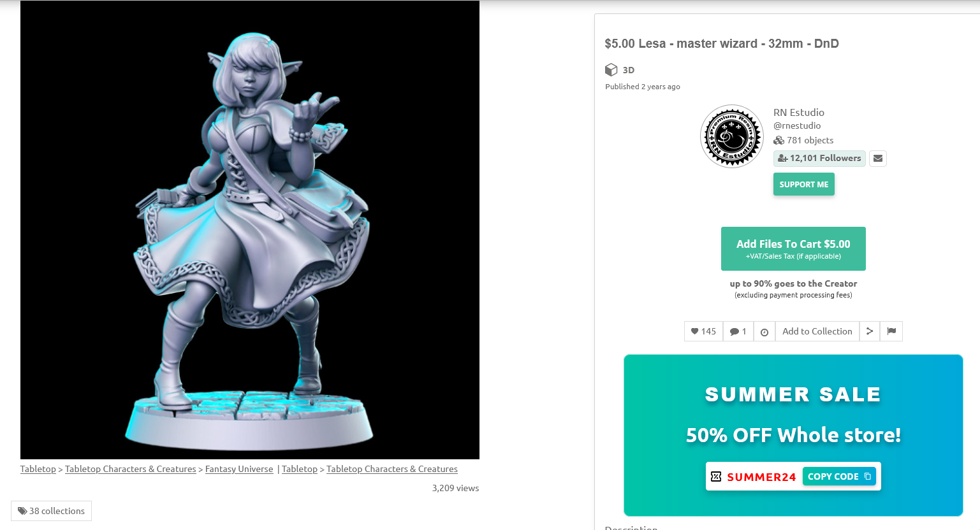Copy SUMMER24 code with Copy Code button
This screenshot has width=980, height=530.
pos(838,476)
